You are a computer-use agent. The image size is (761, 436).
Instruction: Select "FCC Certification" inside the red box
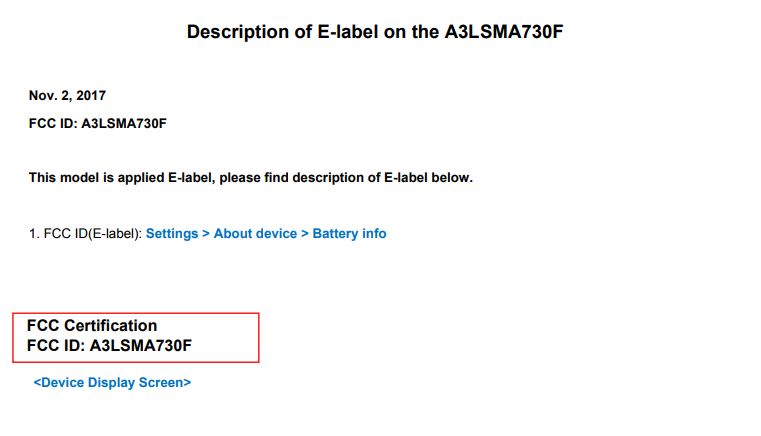pos(92,326)
